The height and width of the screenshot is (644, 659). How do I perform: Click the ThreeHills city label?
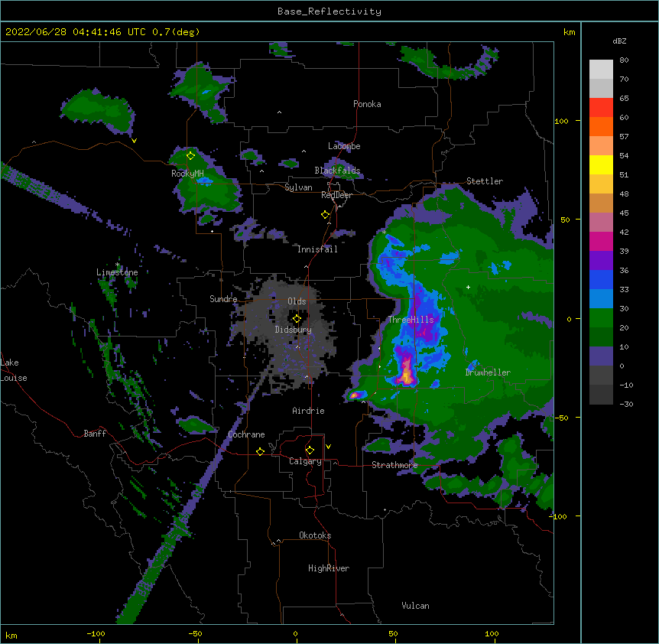(411, 320)
